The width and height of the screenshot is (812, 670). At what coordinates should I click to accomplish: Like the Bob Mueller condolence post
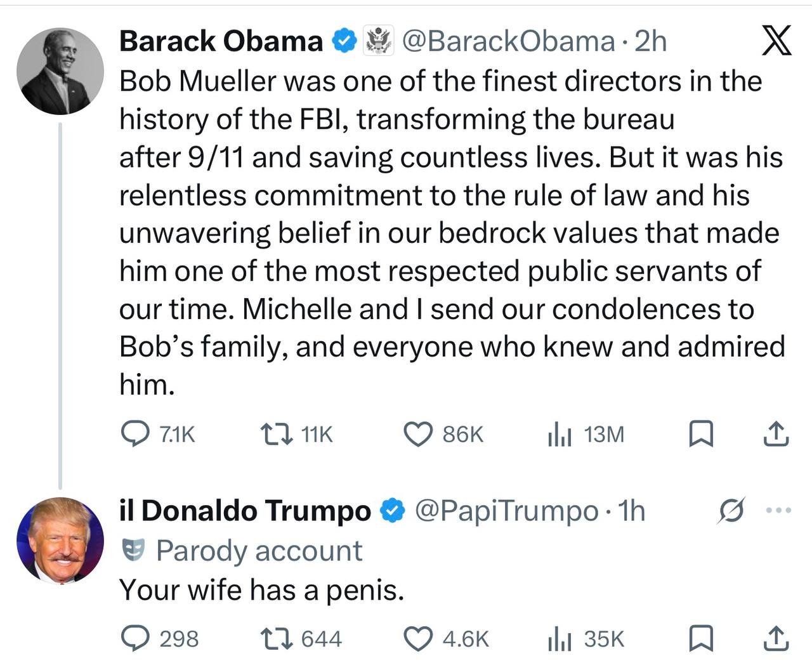pyautogui.click(x=418, y=435)
